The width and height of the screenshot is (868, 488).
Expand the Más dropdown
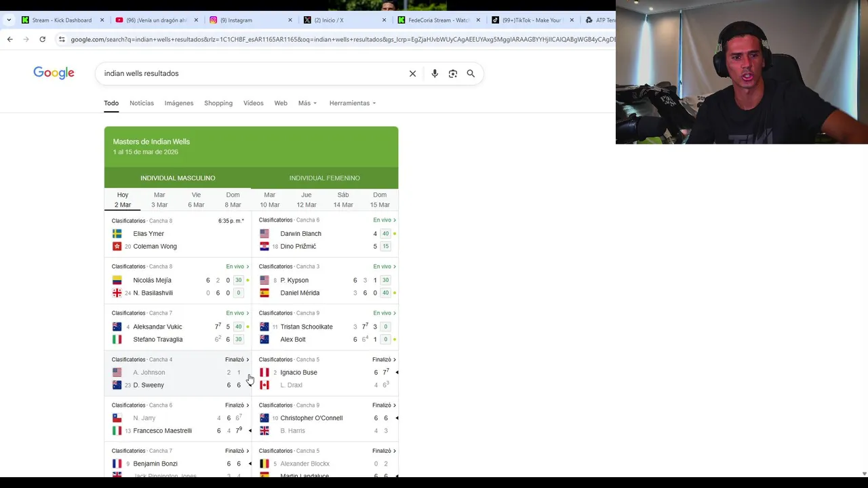click(x=307, y=103)
